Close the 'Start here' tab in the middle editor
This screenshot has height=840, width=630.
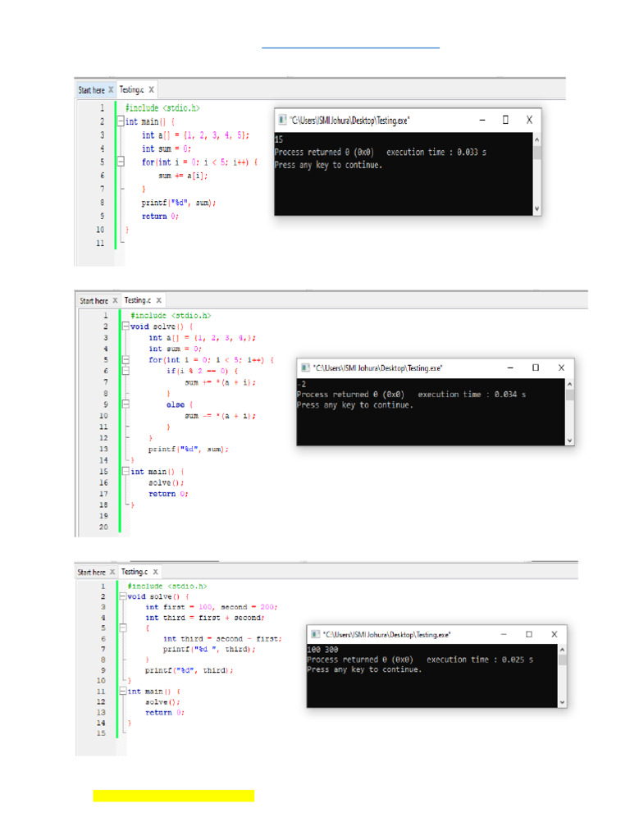[x=115, y=300]
